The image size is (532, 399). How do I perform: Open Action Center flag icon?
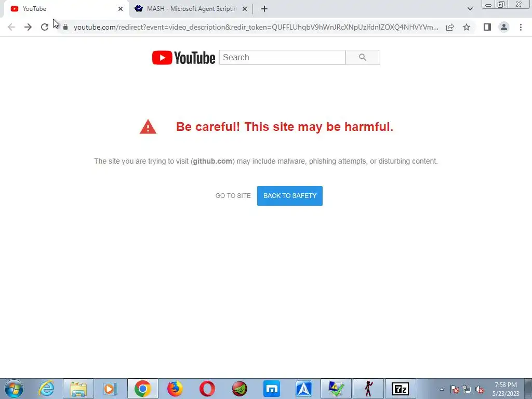tap(455, 389)
